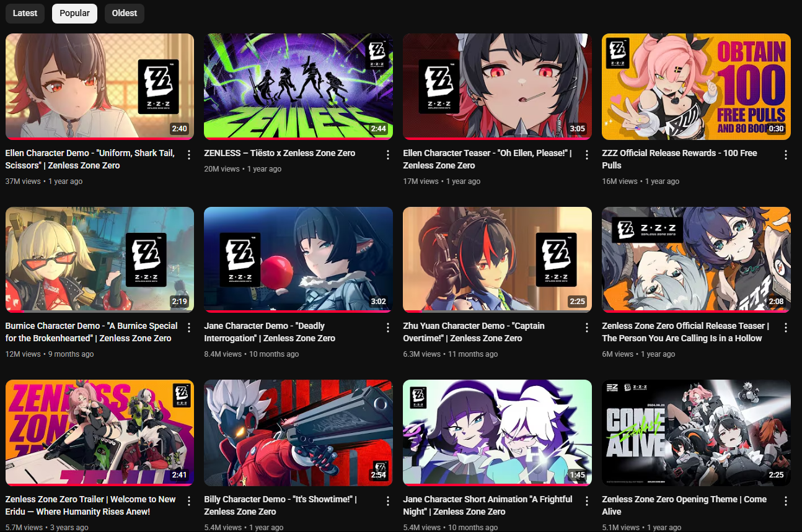This screenshot has height=532, width=802.
Task: Open Jane Character Short Animation title link
Action: coord(488,505)
